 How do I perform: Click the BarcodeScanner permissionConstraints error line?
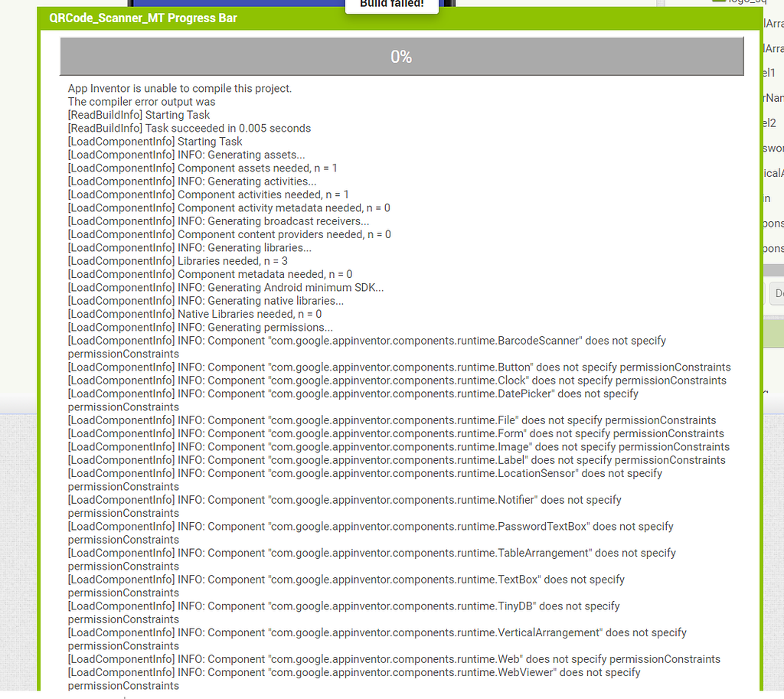pos(366,340)
